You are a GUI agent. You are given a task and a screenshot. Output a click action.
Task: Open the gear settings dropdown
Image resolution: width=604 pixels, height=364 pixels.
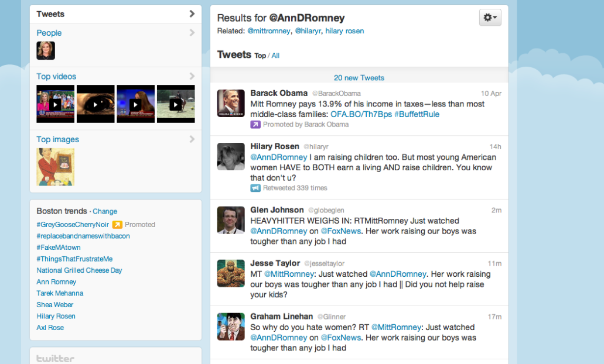(490, 18)
